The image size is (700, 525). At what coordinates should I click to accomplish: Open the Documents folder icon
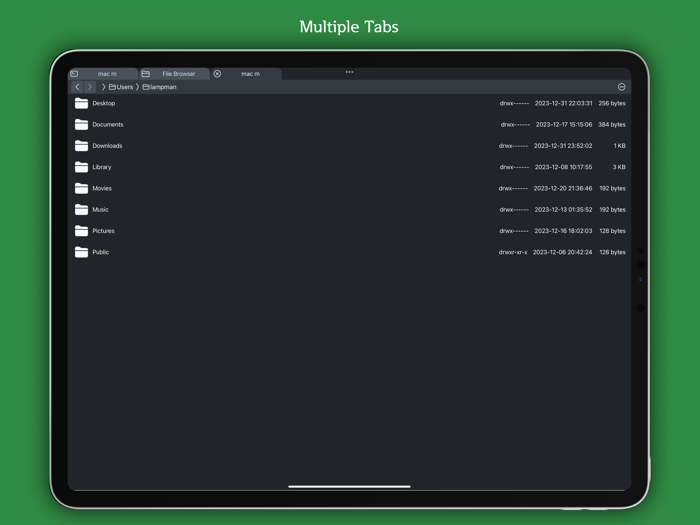[x=81, y=125]
